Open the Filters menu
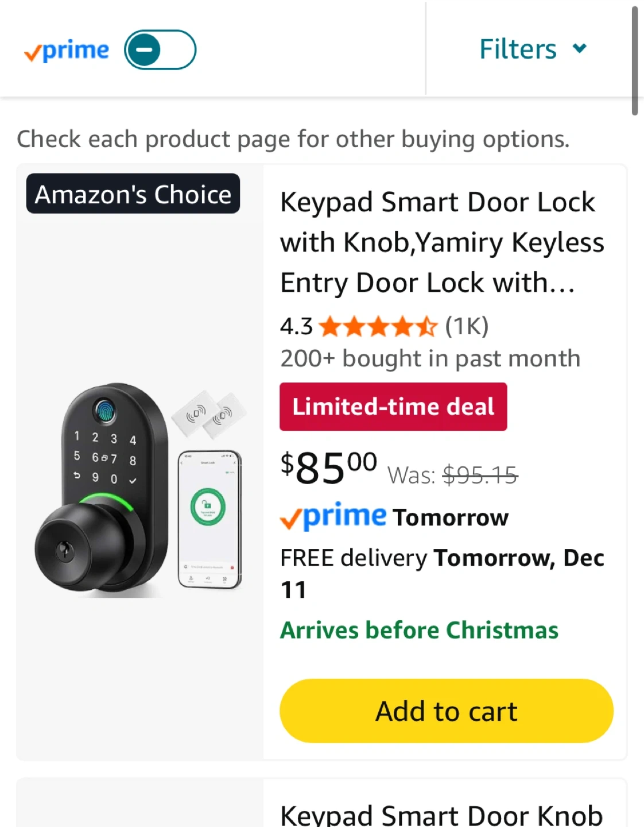 coord(518,49)
